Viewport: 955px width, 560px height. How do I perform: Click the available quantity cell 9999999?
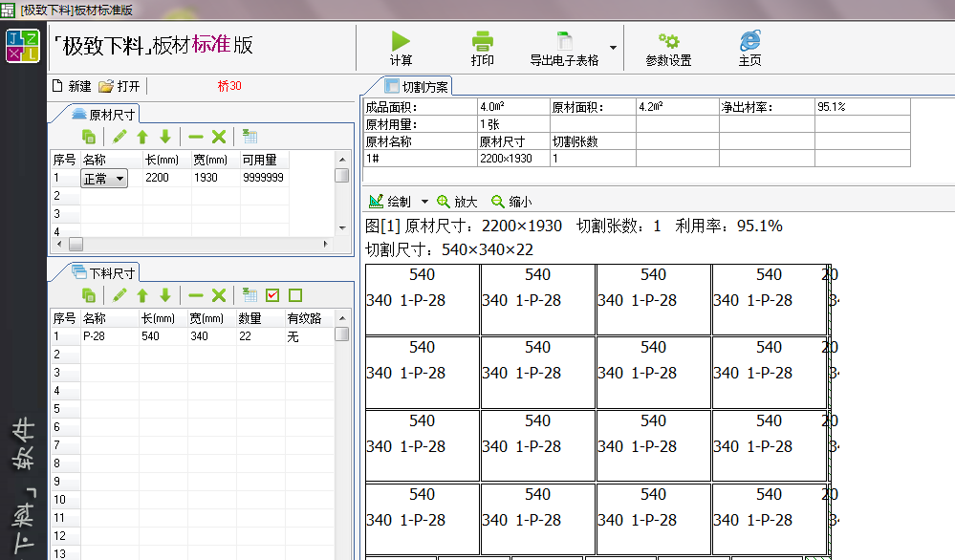[x=265, y=178]
